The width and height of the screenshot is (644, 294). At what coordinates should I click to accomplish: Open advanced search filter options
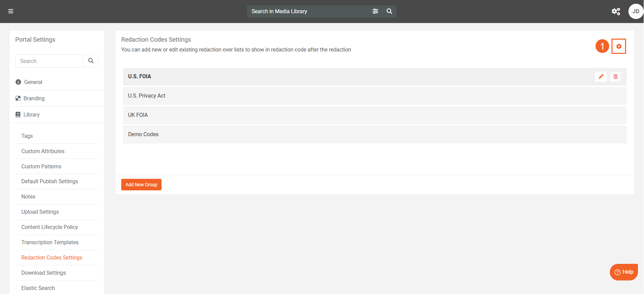375,11
